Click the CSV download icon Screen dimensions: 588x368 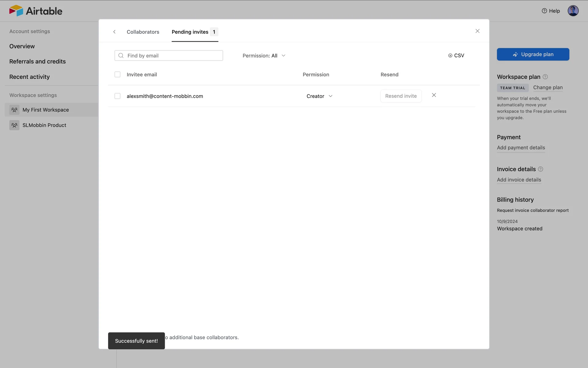tap(450, 56)
